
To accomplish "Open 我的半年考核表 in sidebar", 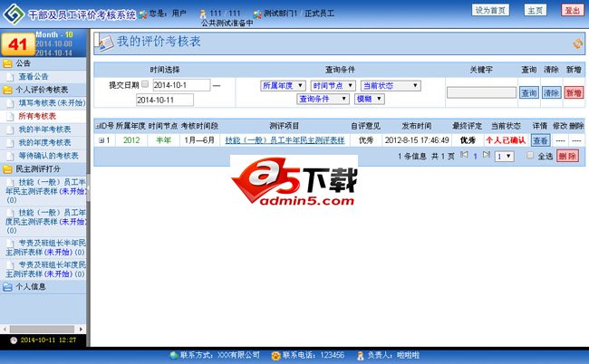I will (x=44, y=129).
